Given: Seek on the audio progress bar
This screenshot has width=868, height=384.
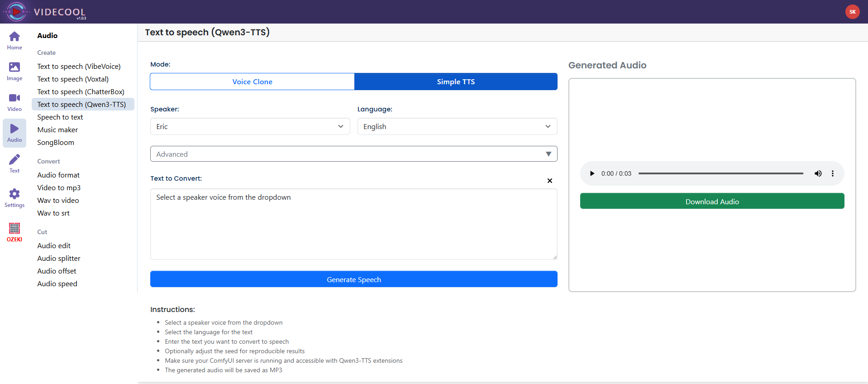Looking at the screenshot, I should (x=721, y=173).
